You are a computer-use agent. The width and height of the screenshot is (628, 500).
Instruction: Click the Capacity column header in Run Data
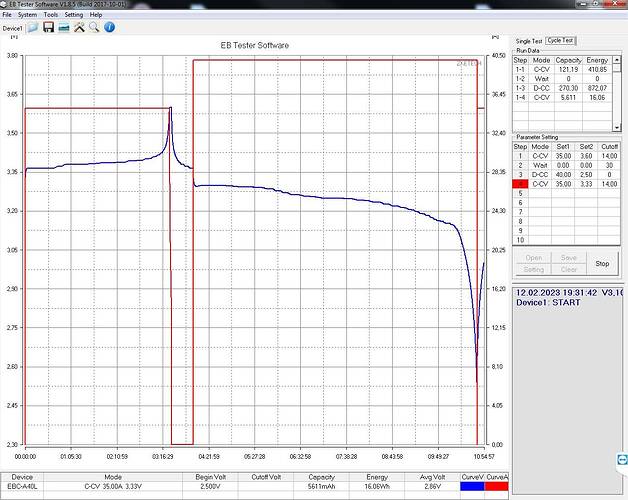pyautogui.click(x=568, y=60)
